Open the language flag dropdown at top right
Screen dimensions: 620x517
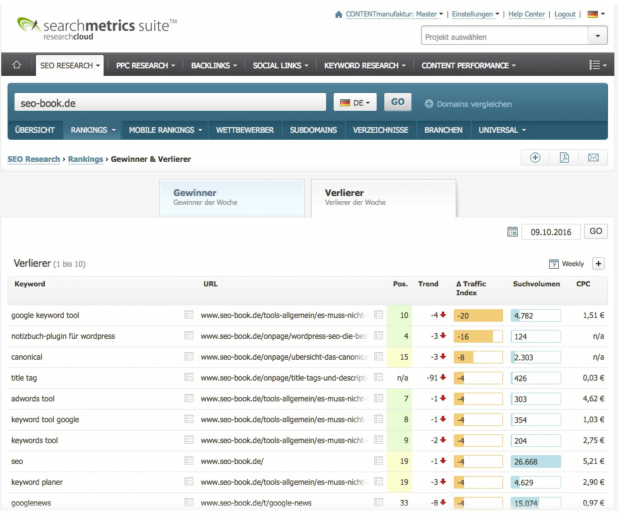pos(596,14)
